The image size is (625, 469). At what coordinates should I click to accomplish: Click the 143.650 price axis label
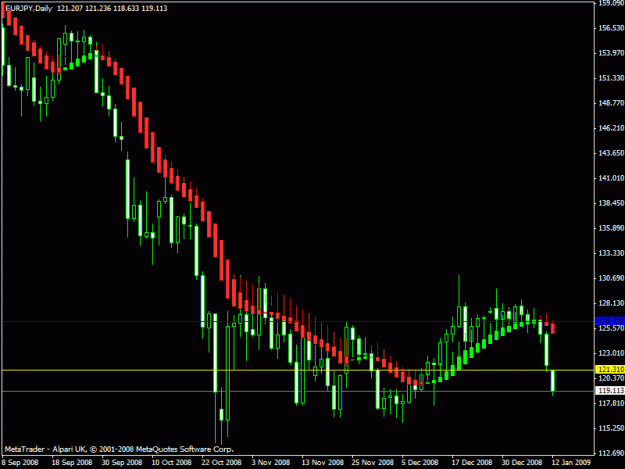(611, 153)
